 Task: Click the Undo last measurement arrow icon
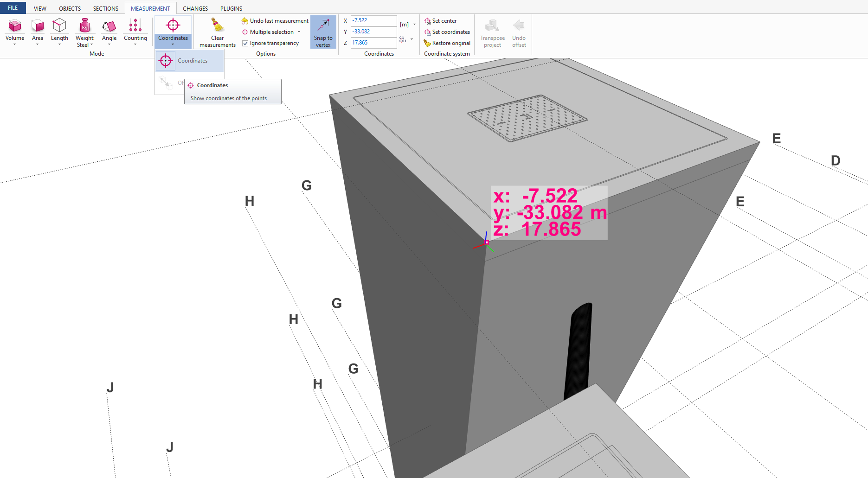[245, 21]
